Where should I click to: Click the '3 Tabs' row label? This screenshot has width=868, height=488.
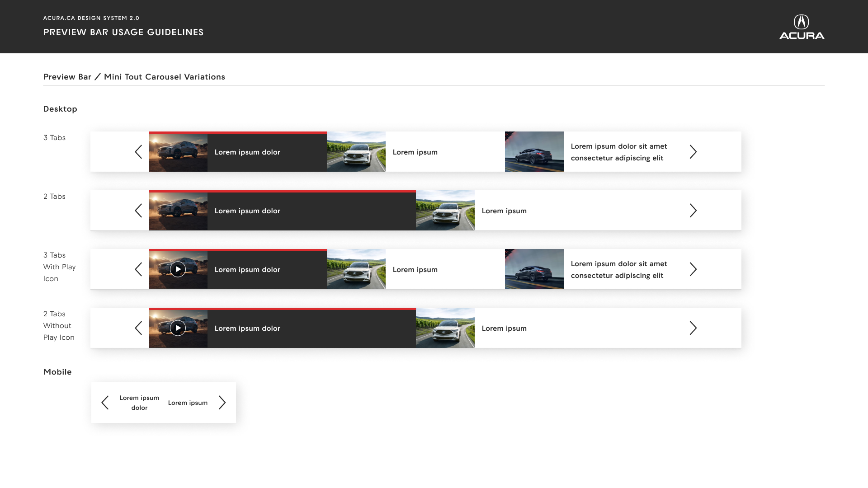(54, 138)
